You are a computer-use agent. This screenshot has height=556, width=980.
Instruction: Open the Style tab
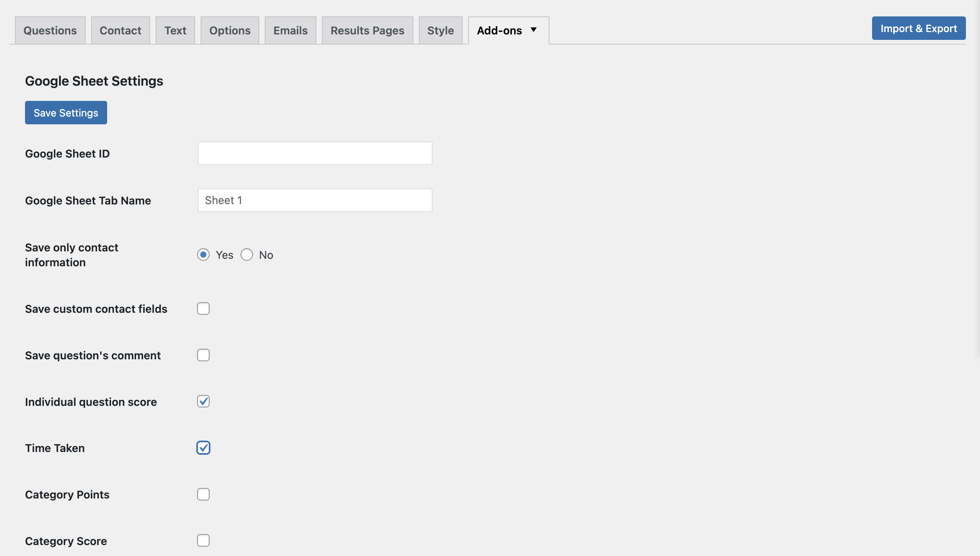440,30
